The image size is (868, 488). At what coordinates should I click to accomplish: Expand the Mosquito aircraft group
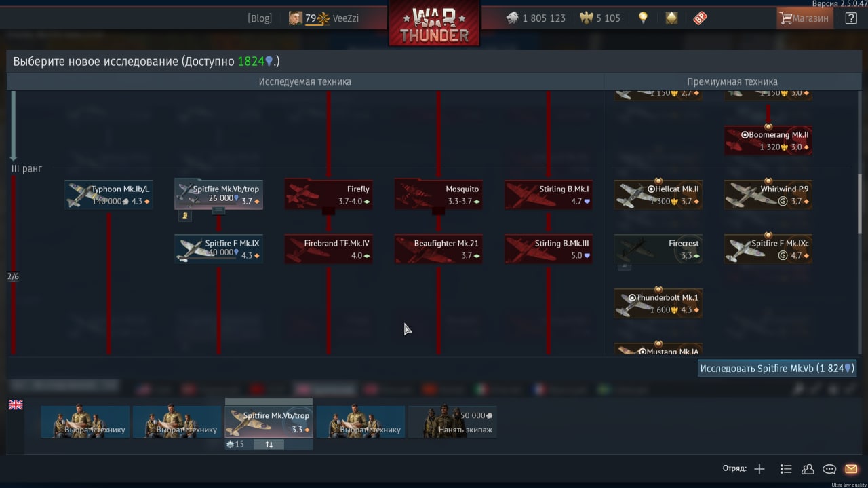tap(438, 211)
